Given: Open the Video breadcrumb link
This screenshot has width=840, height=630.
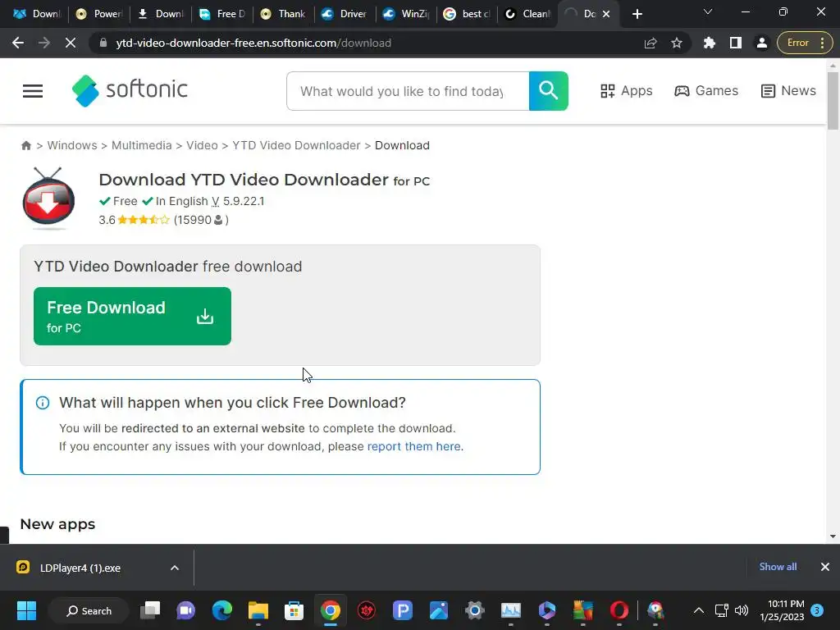Looking at the screenshot, I should click(x=202, y=146).
